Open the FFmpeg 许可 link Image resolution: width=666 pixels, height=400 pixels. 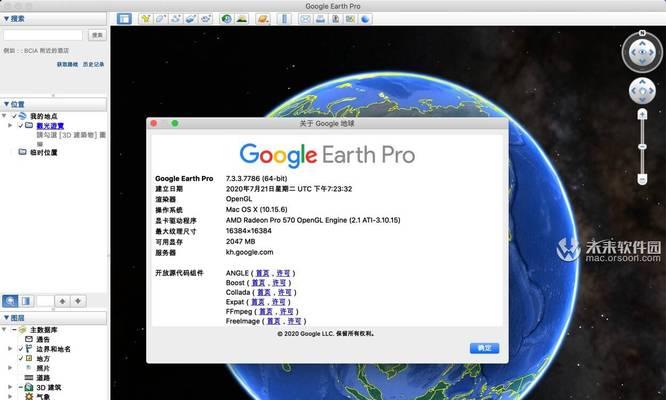click(x=287, y=312)
